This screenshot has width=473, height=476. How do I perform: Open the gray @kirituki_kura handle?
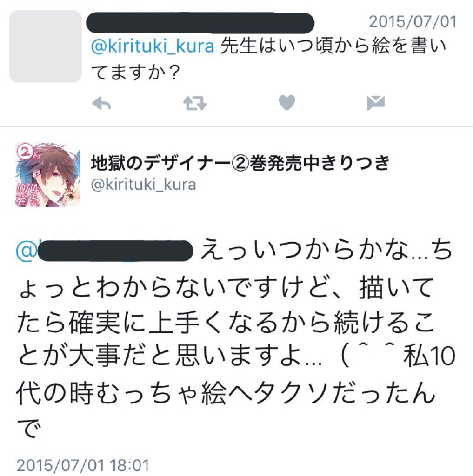pos(143,184)
